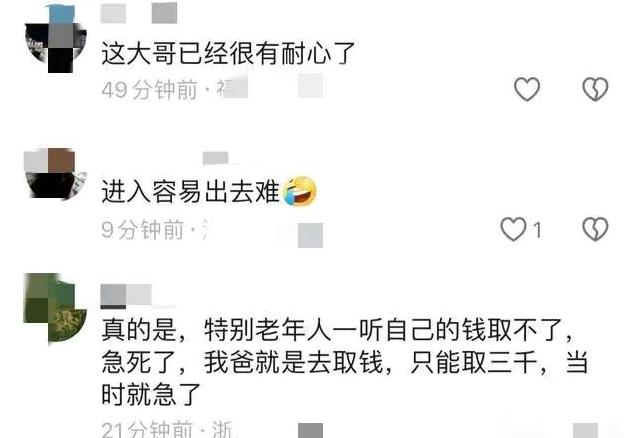Click the '21分钟前' timestamp
This screenshot has height=438, width=636.
point(147,429)
